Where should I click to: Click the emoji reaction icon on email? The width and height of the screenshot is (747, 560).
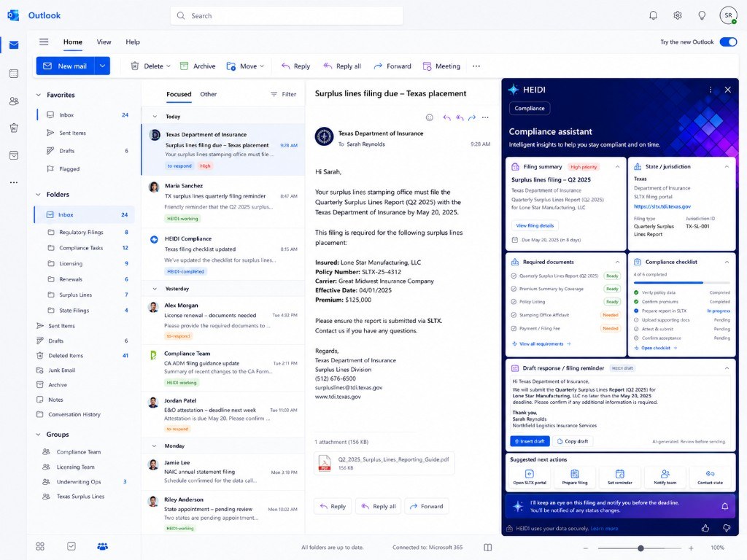tap(429, 117)
